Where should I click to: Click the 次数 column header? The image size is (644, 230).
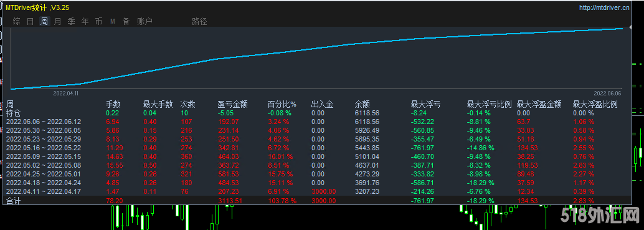click(x=187, y=104)
